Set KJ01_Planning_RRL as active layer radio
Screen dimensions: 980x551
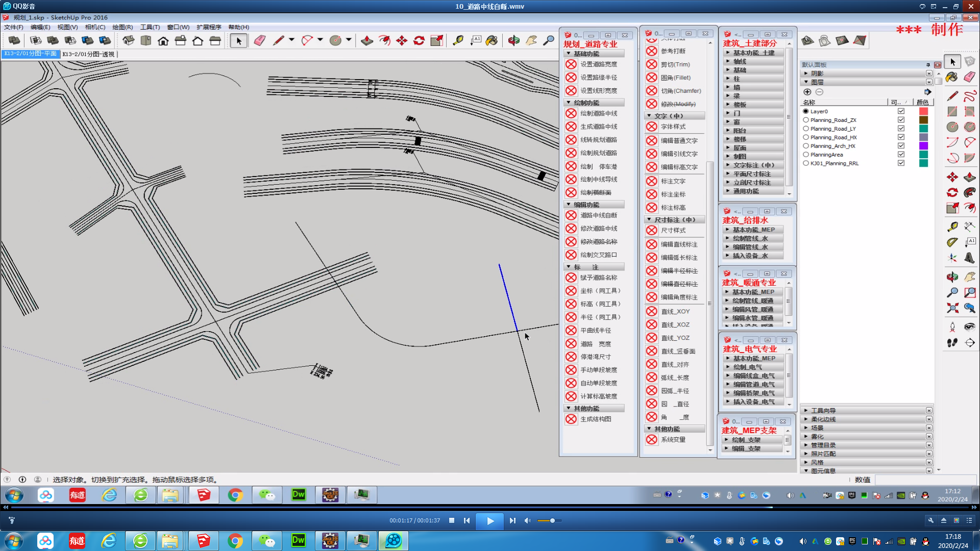806,163
